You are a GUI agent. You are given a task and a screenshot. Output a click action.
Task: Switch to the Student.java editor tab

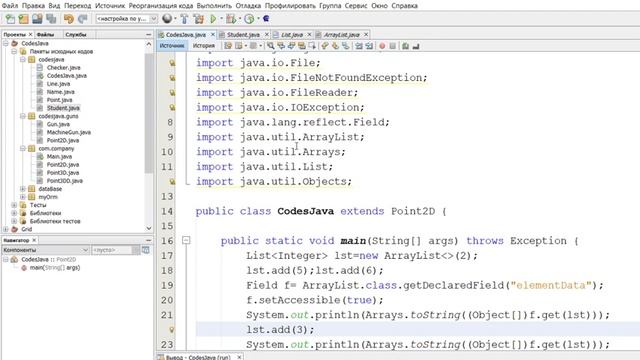coord(243,35)
